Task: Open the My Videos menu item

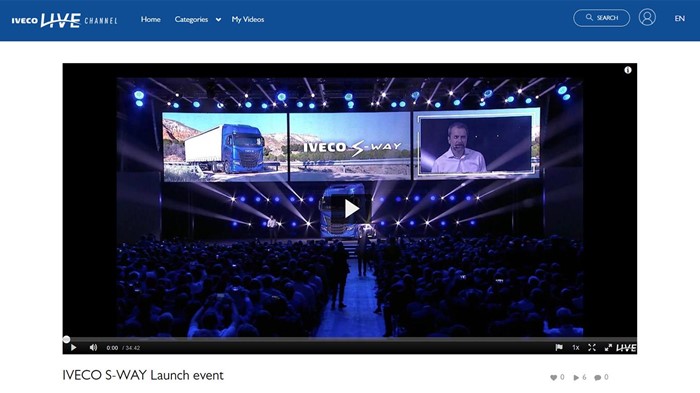Action: 248,19
